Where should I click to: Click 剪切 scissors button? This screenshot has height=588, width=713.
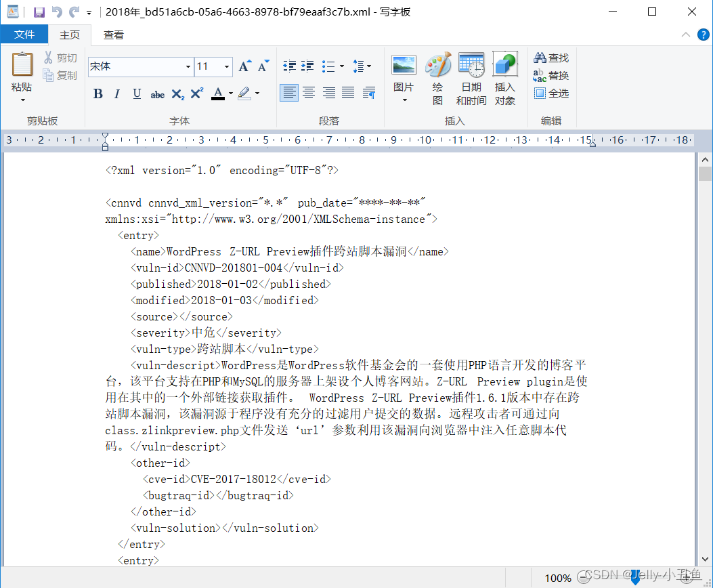(x=60, y=58)
